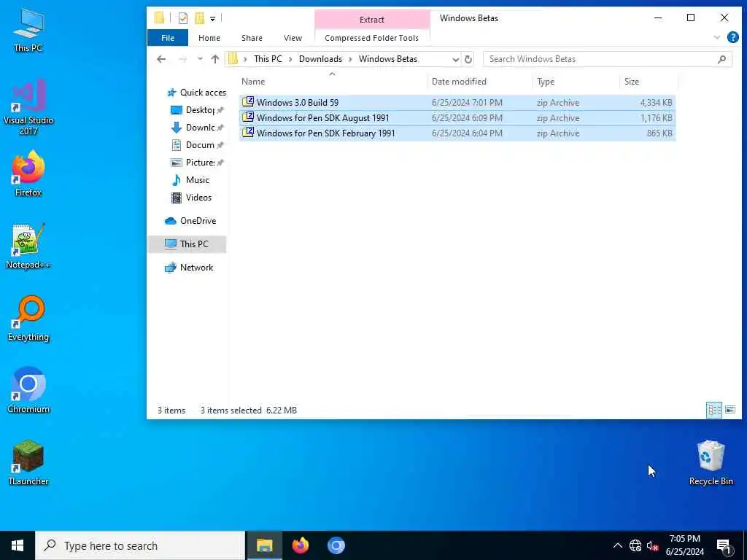Click New Folder icon in quick access toolbar
747x560 pixels.
tap(200, 18)
